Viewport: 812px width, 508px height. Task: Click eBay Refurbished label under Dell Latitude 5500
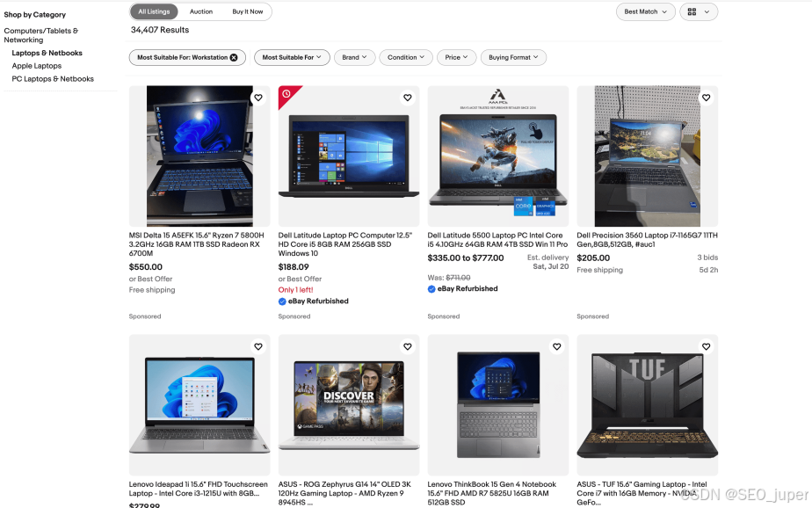[468, 289]
